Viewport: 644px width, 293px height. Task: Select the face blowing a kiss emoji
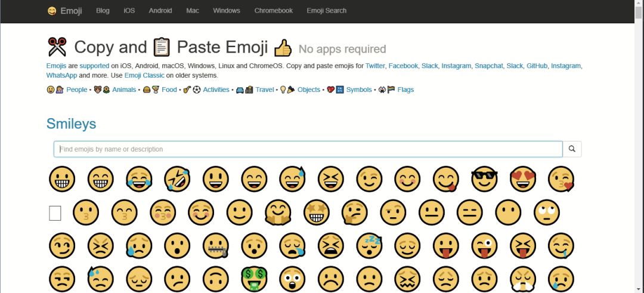(x=561, y=179)
